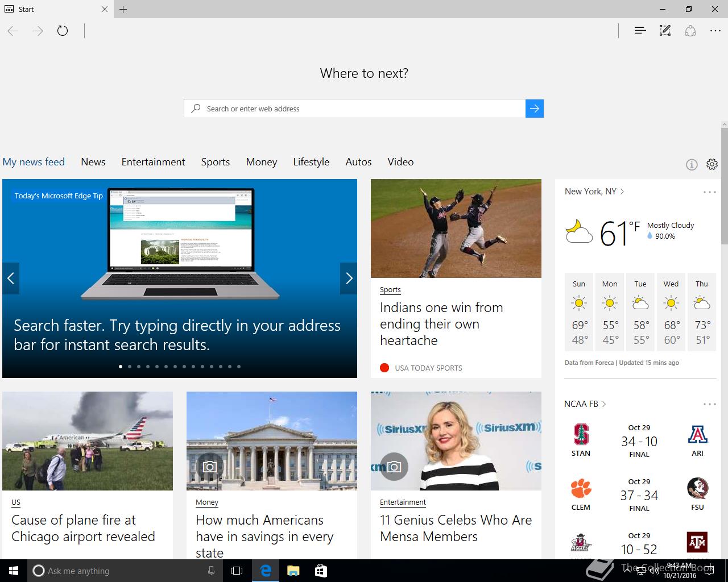Open Wednesday forecast 68° tile
Viewport: 728px width, 582px height.
coord(671,312)
